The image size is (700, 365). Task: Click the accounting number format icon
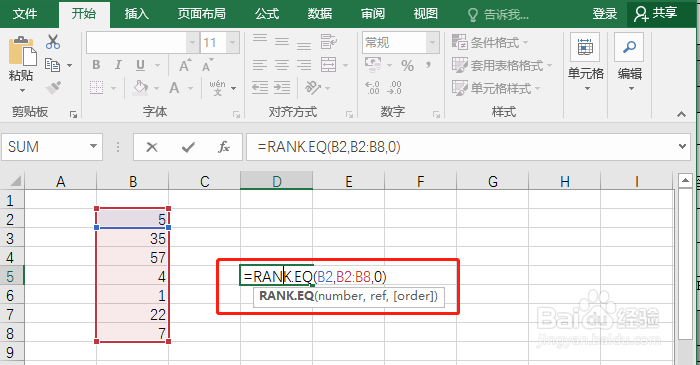click(x=373, y=65)
